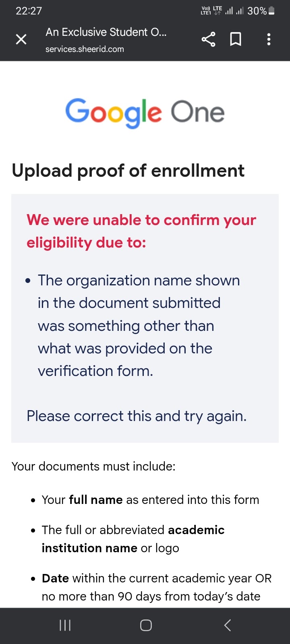
Task: Tap the VoLTE LTE1 indicator
Action: (205, 10)
